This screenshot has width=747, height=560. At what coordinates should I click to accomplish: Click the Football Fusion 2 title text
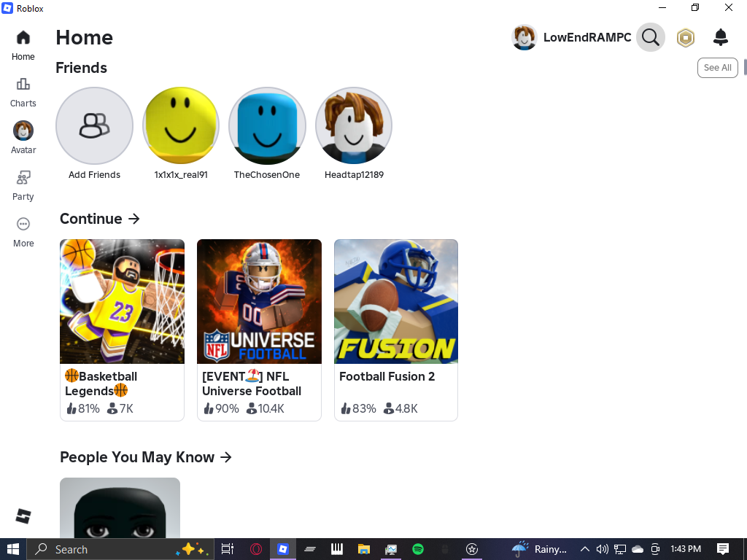(x=387, y=376)
